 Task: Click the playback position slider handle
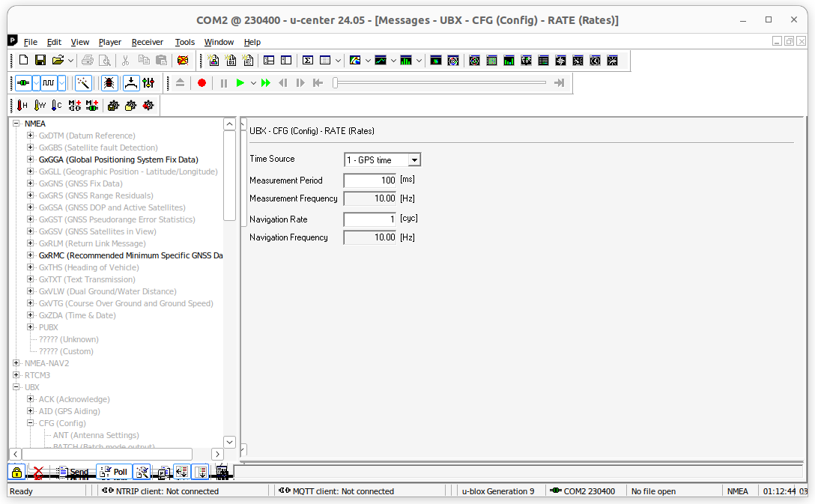pyautogui.click(x=336, y=82)
